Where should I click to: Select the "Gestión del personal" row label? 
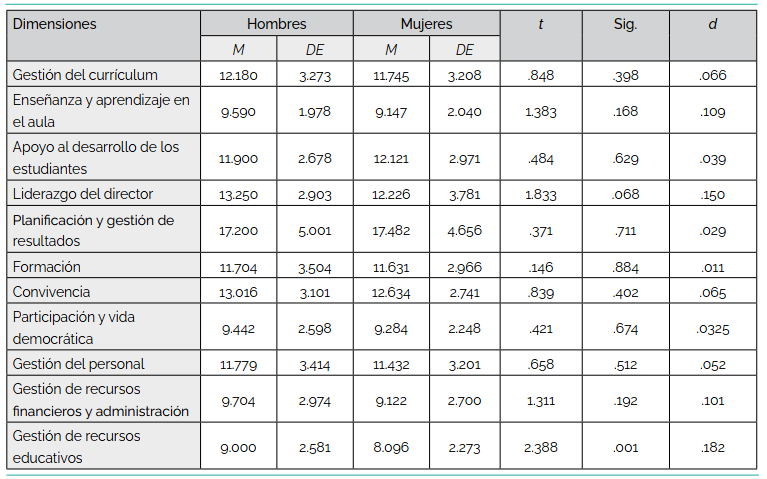coord(78,364)
